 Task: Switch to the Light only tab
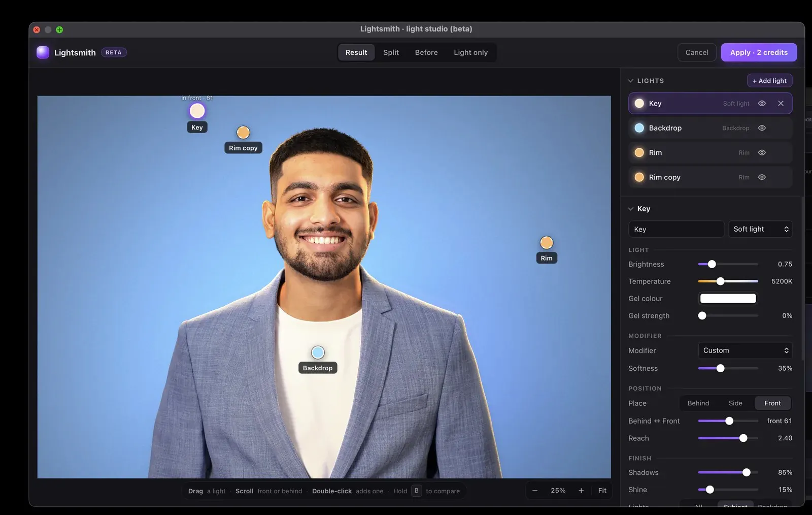470,52
